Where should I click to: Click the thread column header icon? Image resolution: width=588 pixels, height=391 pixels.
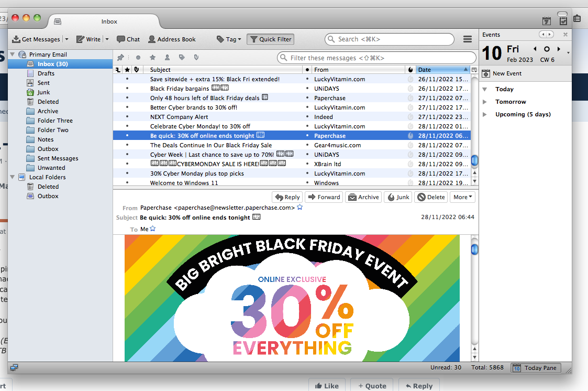[x=118, y=70]
